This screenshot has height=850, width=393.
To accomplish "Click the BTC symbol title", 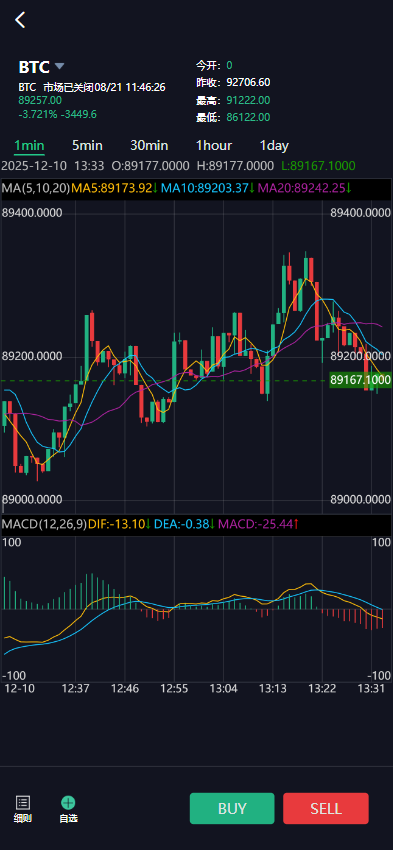I will pyautogui.click(x=34, y=67).
